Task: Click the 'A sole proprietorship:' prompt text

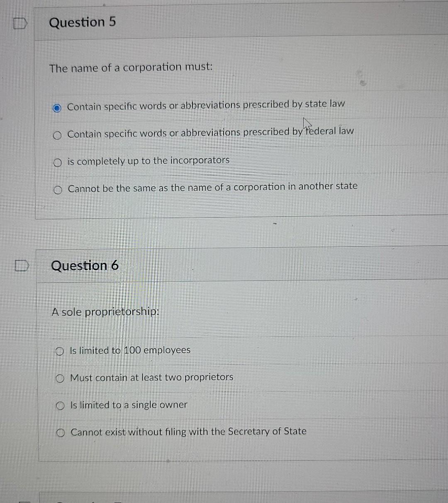Action: [105, 312]
